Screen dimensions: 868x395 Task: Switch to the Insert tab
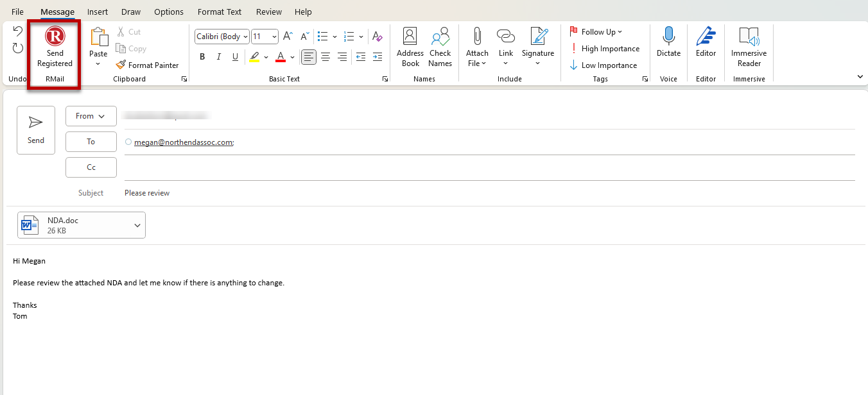click(x=98, y=12)
